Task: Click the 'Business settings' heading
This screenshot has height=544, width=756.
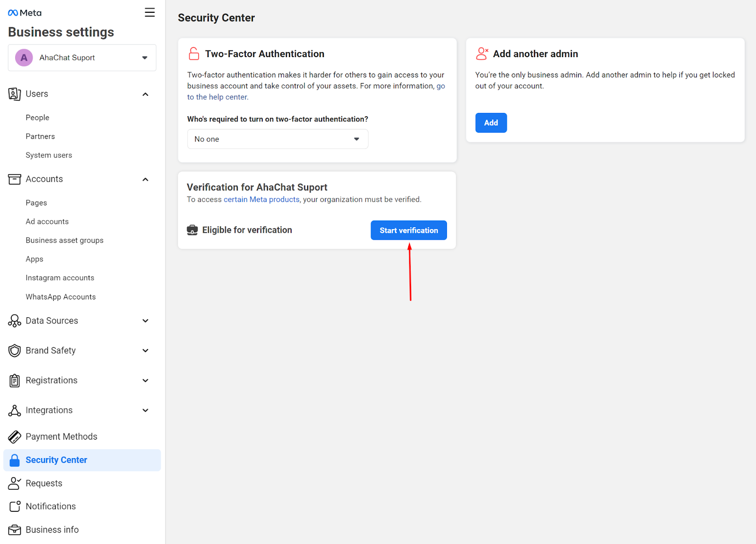Action: coord(61,32)
